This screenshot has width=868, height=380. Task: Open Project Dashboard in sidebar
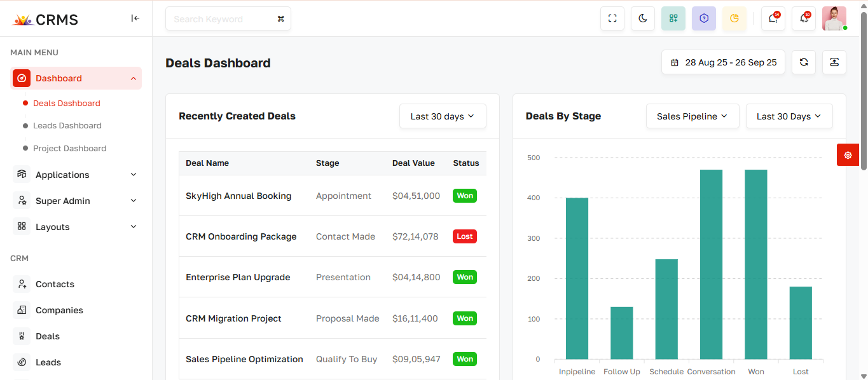69,149
